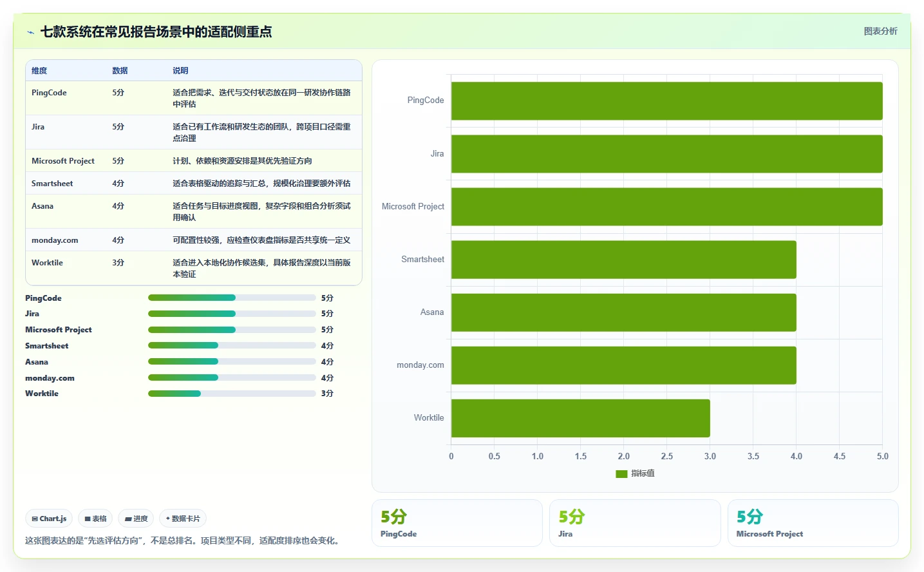This screenshot has height=572, width=924.
Task: Click the Smartsheet progress bar
Action: [x=232, y=345]
